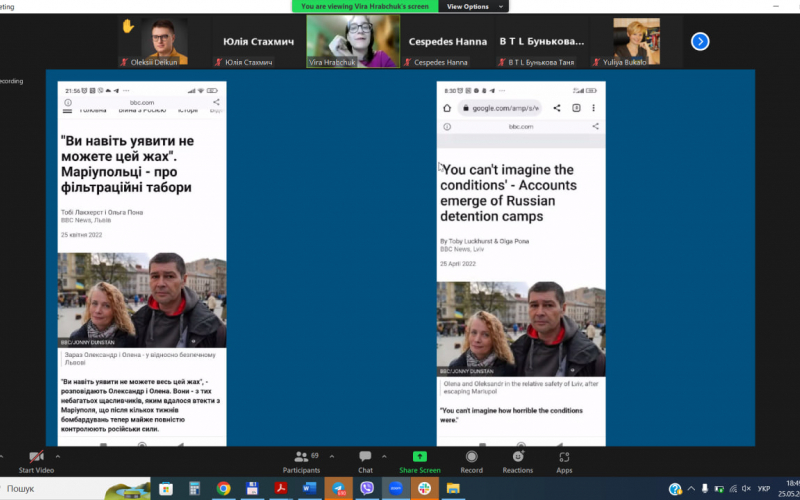Click the Ukrainian headline about фільтраційні табори
The height and width of the screenshot is (500, 800).
click(128, 164)
